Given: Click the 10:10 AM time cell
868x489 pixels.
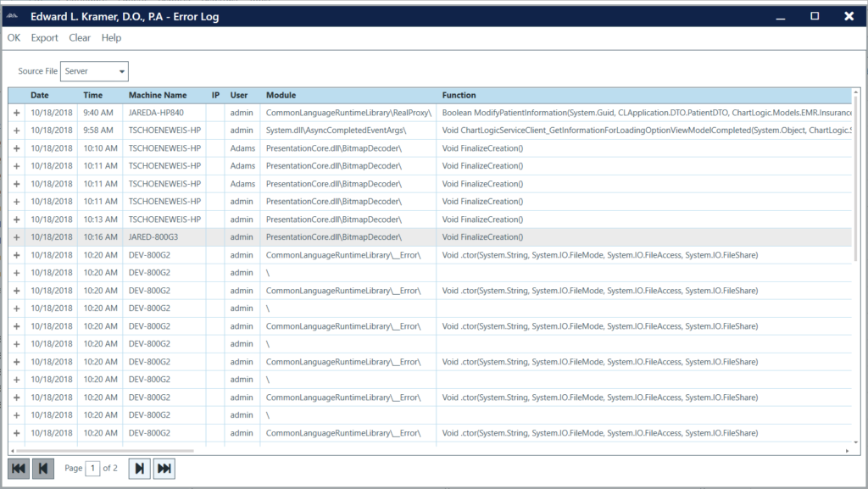Looking at the screenshot, I should (100, 148).
